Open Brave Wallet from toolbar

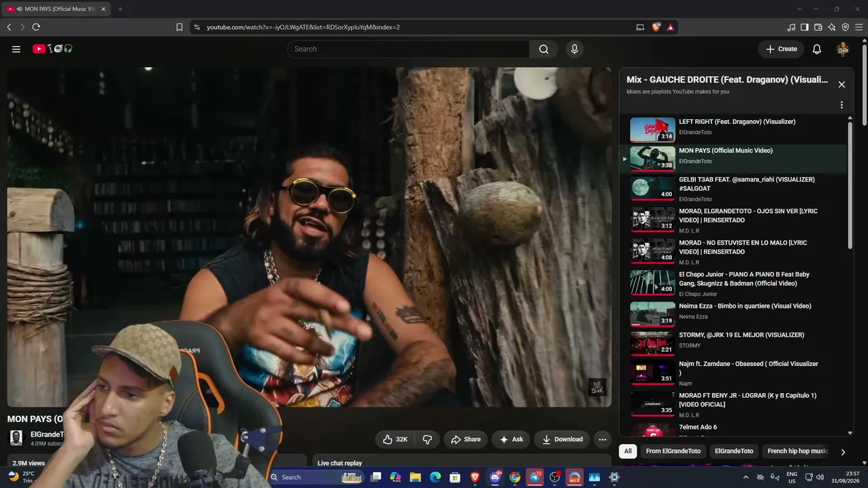coord(818,27)
